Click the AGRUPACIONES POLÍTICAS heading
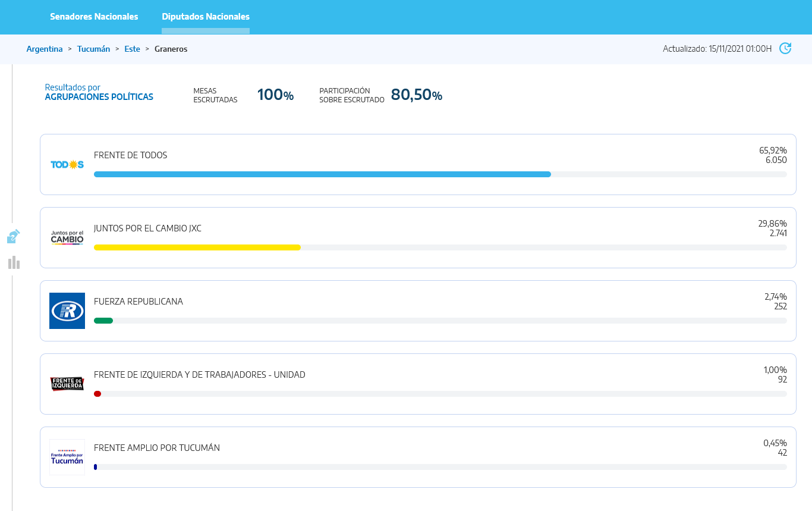812x511 pixels. point(99,97)
